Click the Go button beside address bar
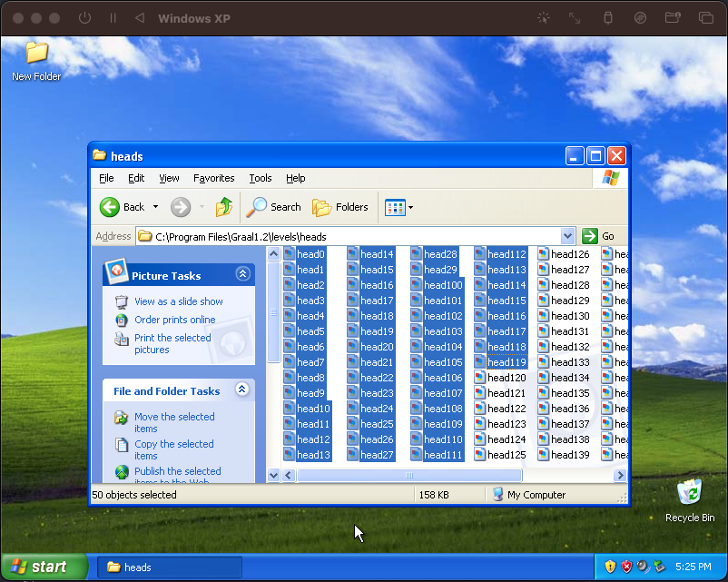The image size is (728, 582). pos(598,236)
